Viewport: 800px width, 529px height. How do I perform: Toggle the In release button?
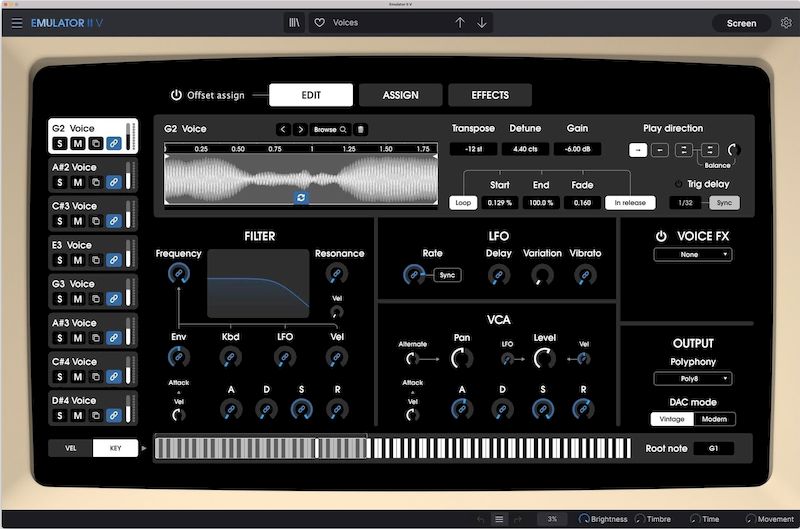630,203
